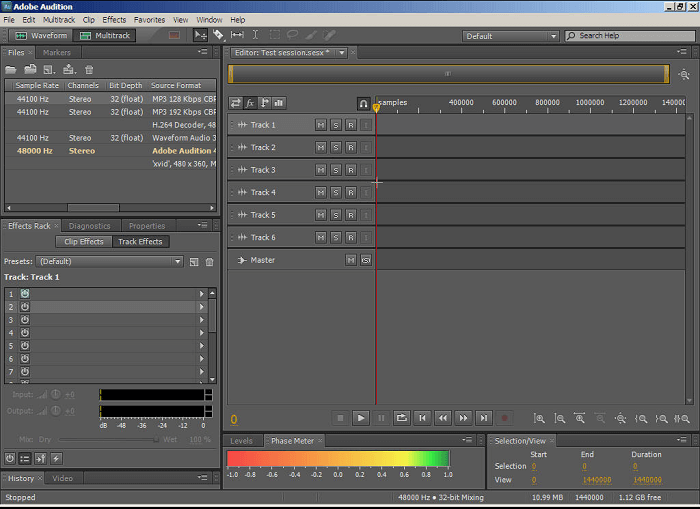Toggle power for effect slot 1
The image size is (700, 509).
25,294
